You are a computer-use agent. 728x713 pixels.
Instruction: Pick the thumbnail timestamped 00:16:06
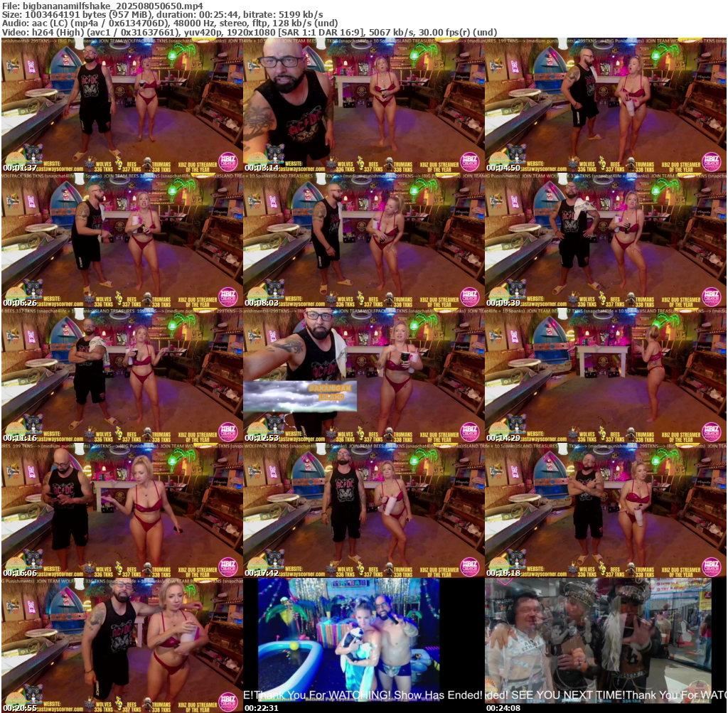click(x=122, y=510)
